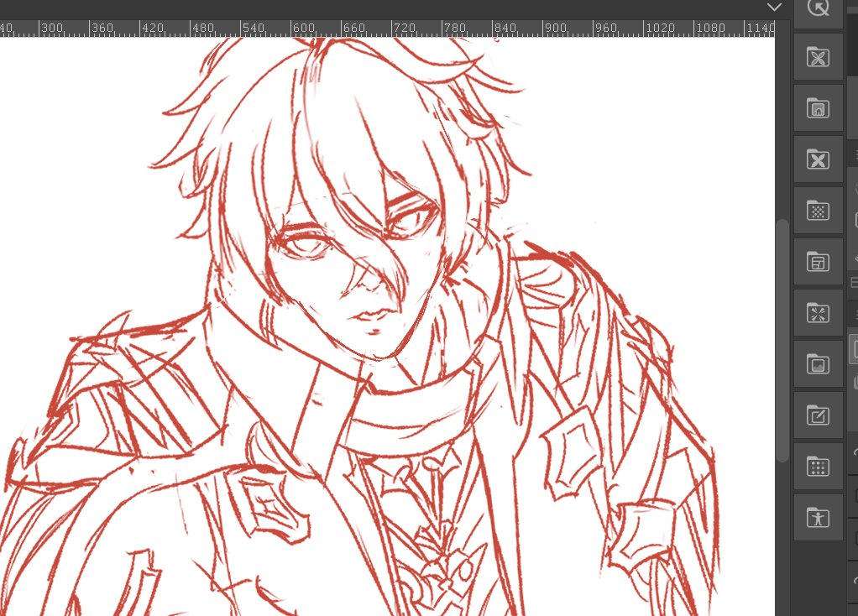Open the human figure pose folder material
This screenshot has height=616, width=858.
tap(818, 518)
